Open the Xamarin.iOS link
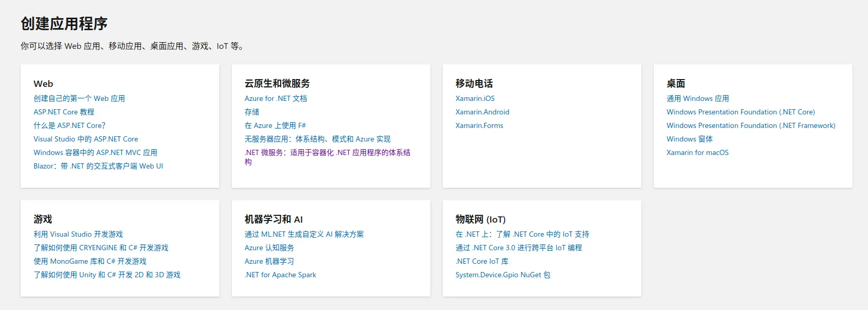 coord(475,98)
